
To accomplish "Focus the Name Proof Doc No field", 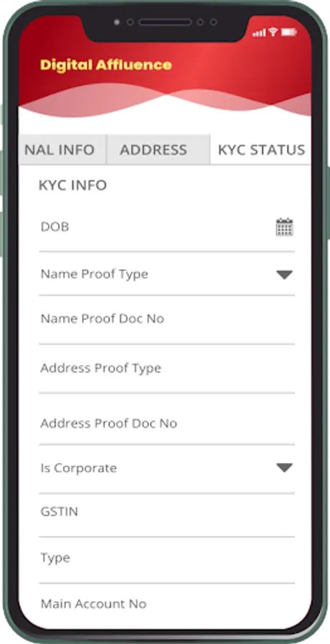I will [x=167, y=319].
